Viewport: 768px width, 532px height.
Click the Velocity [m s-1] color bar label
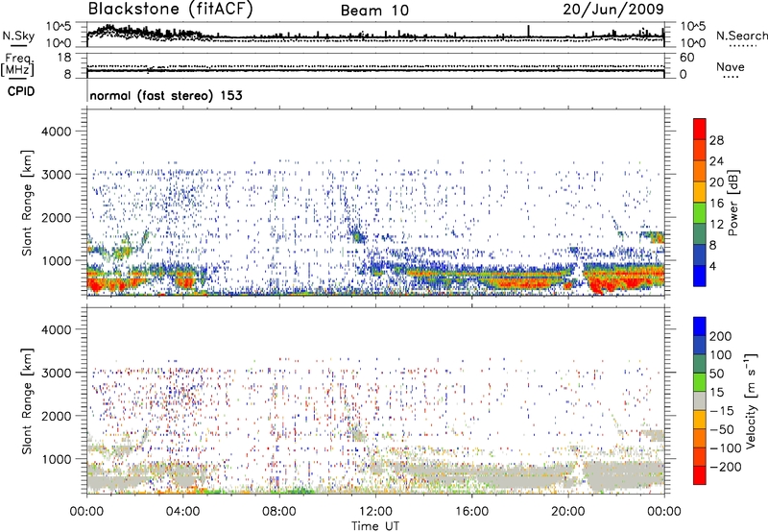751,400
